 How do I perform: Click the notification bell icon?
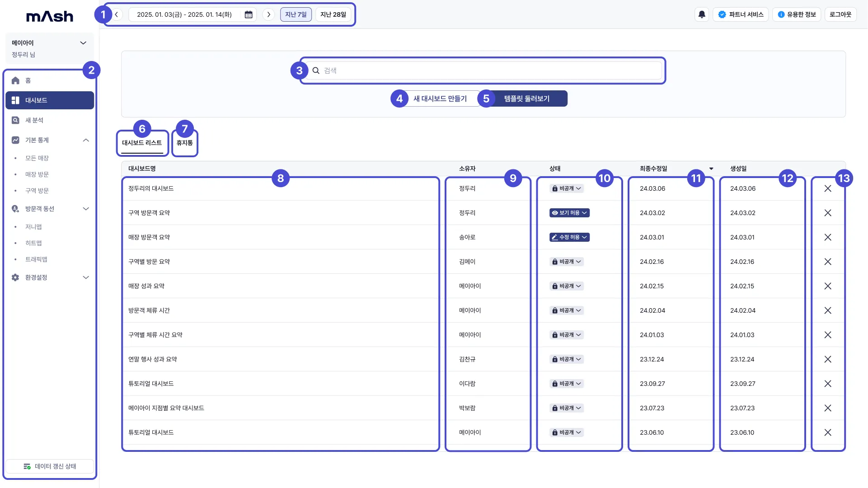click(702, 14)
